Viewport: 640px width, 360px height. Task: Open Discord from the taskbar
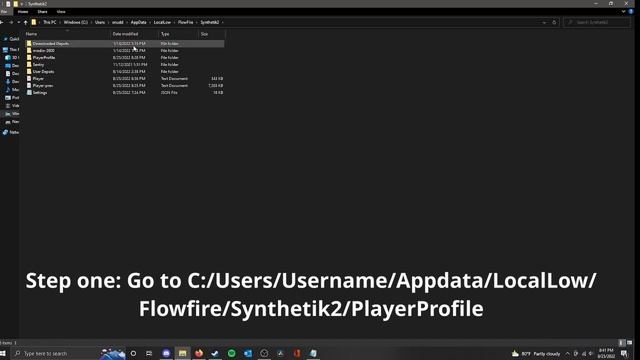click(x=166, y=353)
